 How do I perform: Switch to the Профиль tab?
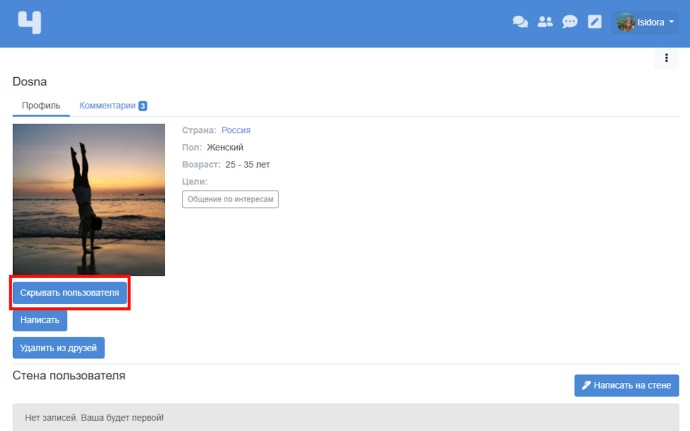41,106
